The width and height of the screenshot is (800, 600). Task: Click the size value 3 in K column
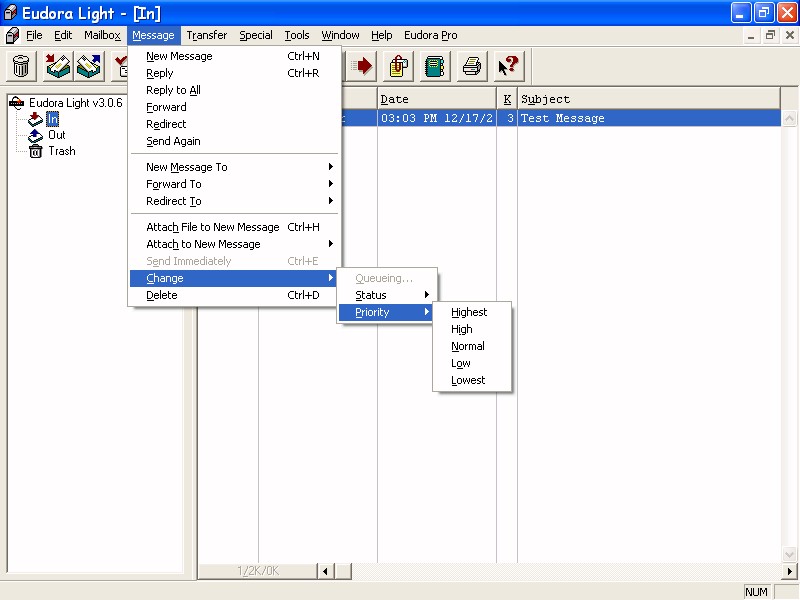[x=508, y=118]
